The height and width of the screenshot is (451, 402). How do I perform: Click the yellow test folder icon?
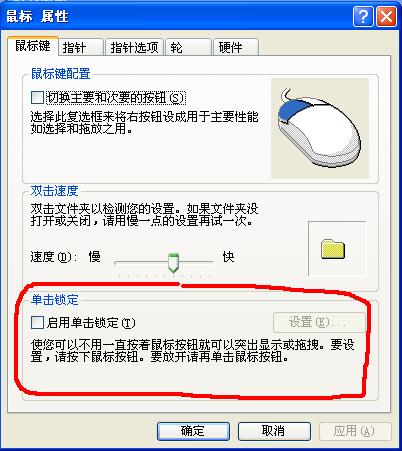333,249
